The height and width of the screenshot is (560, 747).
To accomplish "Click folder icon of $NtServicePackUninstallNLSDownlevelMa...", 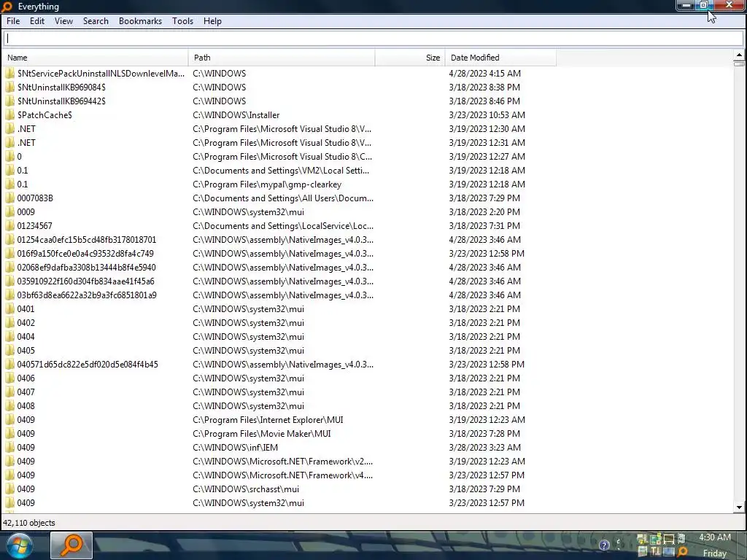I will click(9, 74).
